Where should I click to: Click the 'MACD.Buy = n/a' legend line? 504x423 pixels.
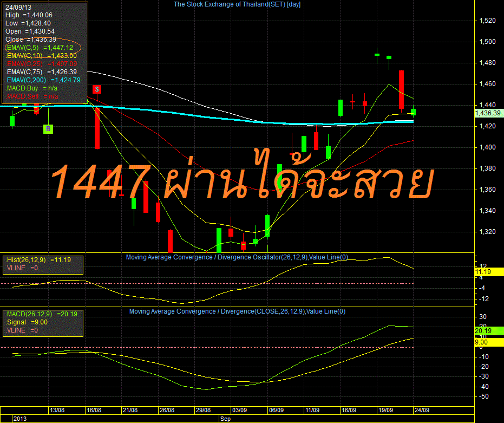(x=31, y=88)
